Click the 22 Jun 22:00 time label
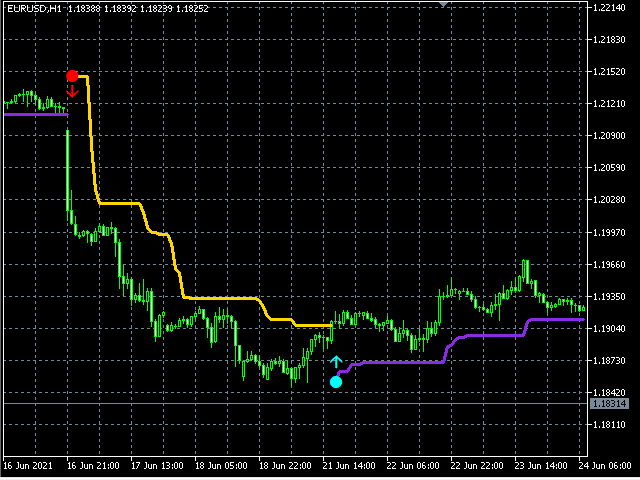640x480 pixels. tap(477, 466)
